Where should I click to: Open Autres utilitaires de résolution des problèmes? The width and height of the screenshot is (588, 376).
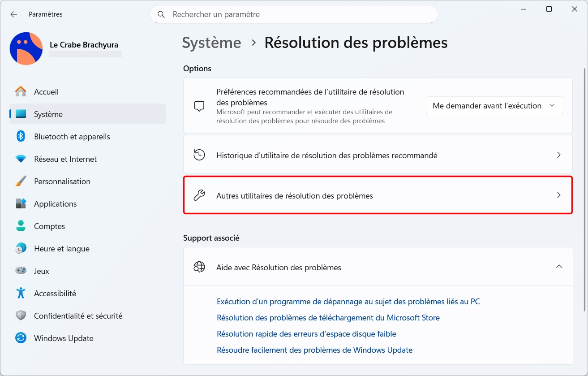coord(378,195)
